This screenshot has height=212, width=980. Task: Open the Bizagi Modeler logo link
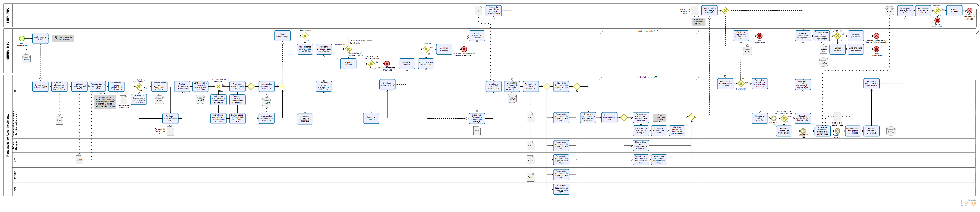pyautogui.click(x=968, y=203)
